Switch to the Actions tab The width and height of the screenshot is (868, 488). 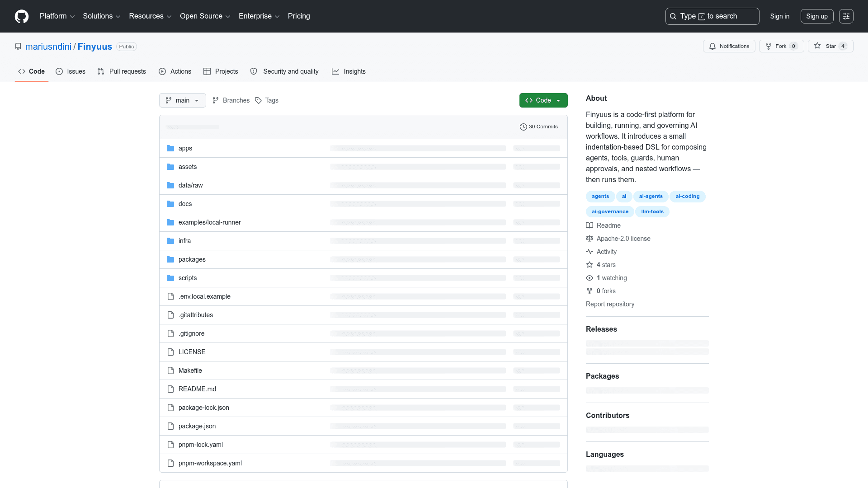pyautogui.click(x=175, y=71)
